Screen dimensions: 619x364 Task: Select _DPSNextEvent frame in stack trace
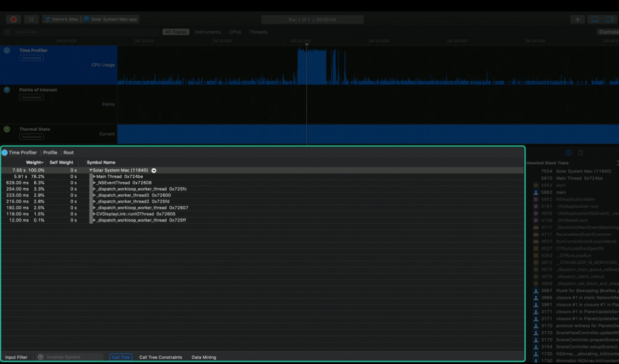(x=572, y=220)
